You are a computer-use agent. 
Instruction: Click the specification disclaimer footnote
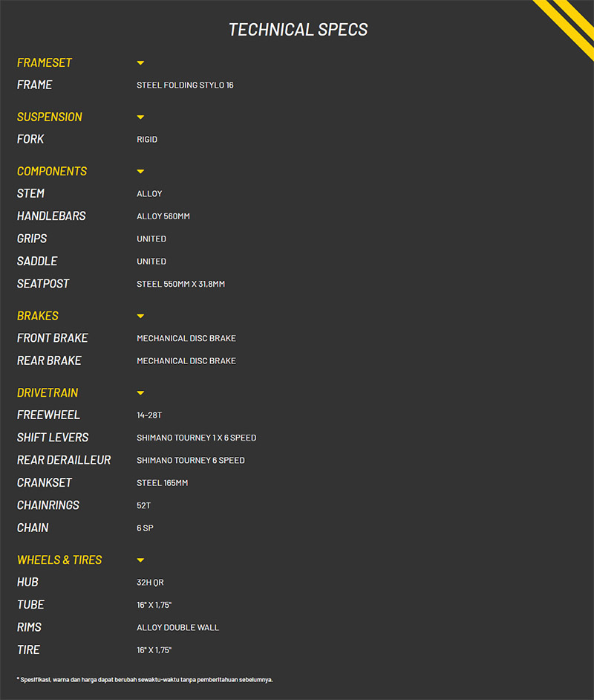pyautogui.click(x=145, y=679)
